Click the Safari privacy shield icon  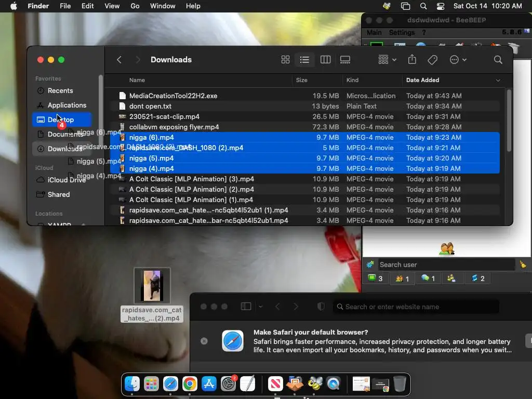[321, 307]
